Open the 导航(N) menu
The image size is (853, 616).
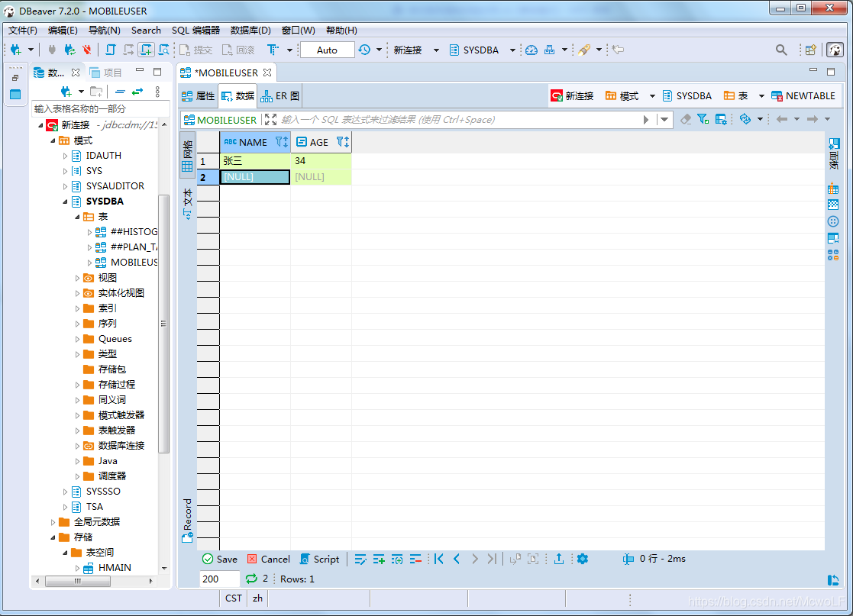click(105, 31)
